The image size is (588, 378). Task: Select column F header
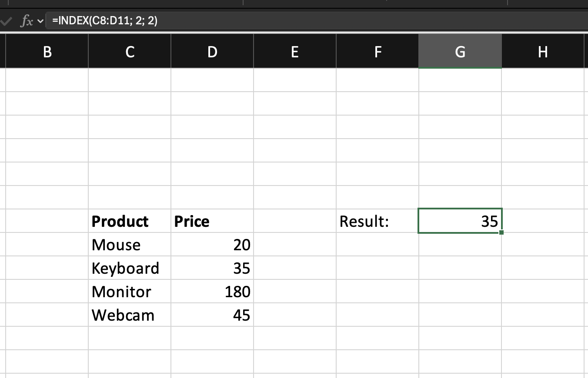tap(378, 52)
